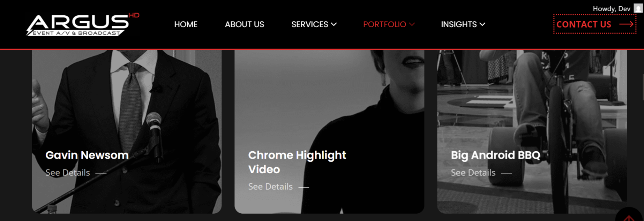Click the dash icon after Gavin Newsom See Details

(101, 173)
